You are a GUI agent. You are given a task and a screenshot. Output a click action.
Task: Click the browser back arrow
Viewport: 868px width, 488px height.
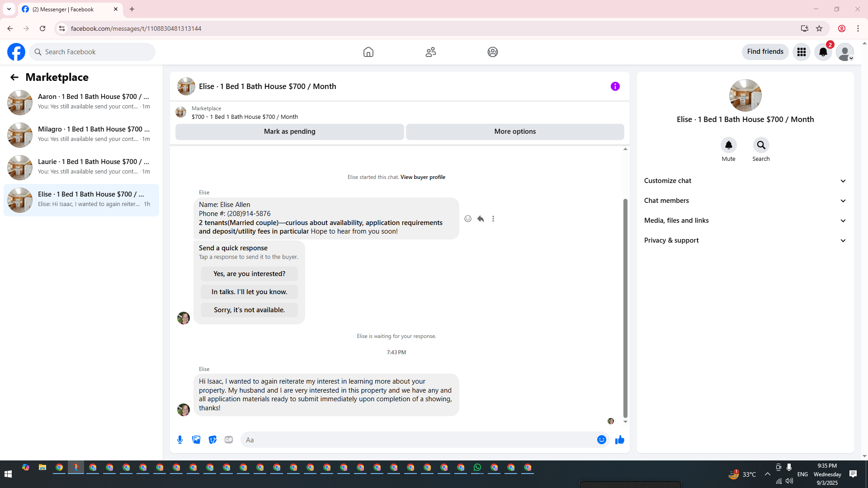[x=10, y=28]
